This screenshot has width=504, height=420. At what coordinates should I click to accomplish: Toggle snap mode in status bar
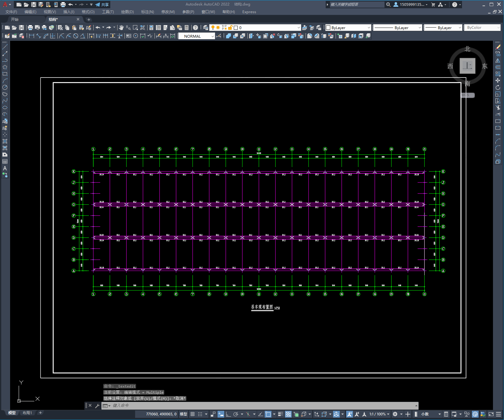200,414
